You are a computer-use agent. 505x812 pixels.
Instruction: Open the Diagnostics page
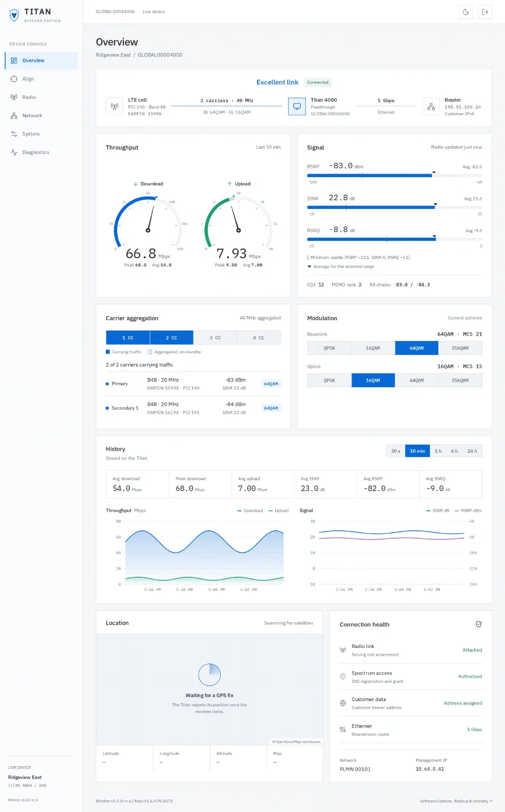(41, 152)
